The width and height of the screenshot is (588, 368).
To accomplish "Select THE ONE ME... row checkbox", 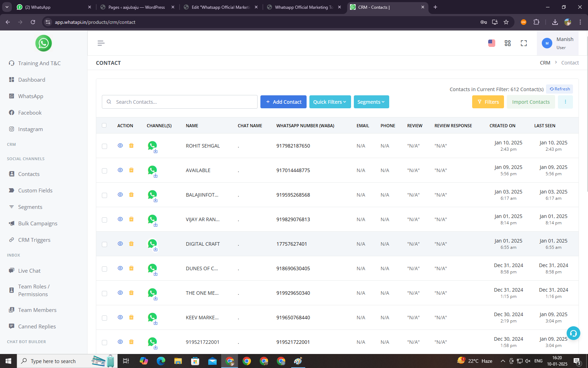I will pos(104,293).
